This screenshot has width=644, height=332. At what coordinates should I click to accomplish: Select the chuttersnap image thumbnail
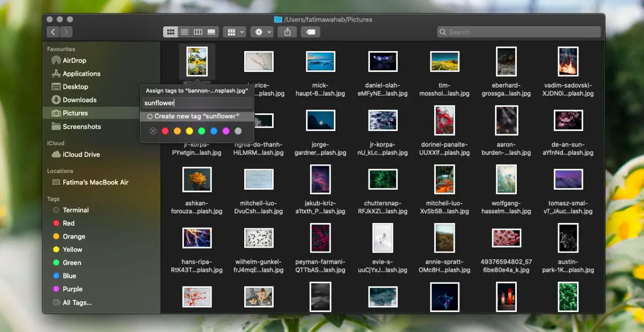point(383,179)
